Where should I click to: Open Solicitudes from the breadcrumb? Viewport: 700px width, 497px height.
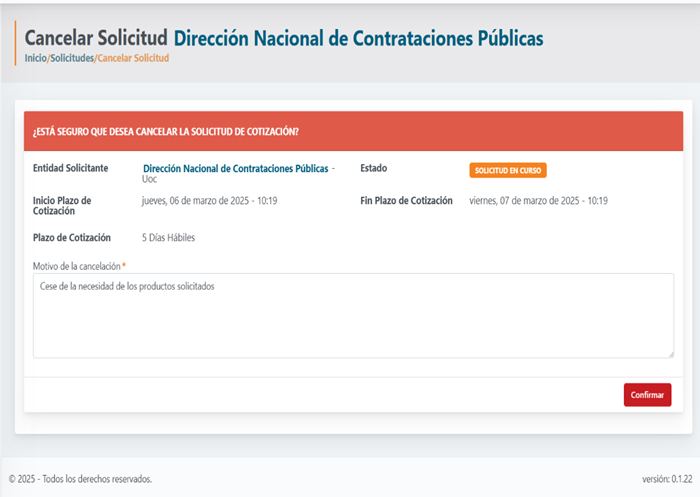pyautogui.click(x=71, y=58)
